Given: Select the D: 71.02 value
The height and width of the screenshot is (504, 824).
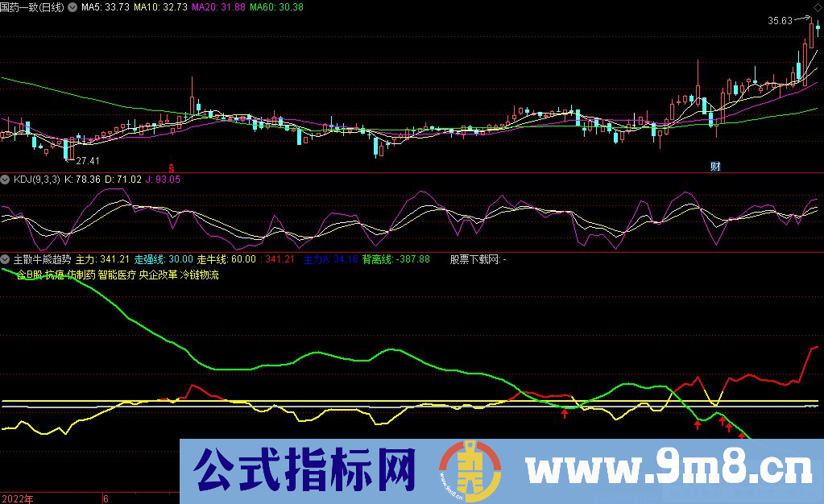Looking at the screenshot, I should [x=123, y=180].
